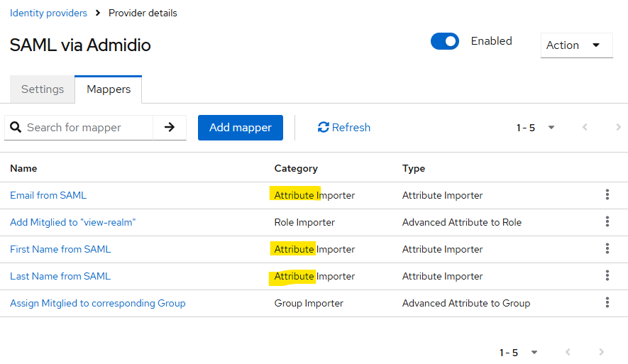Click the top next page arrow
This screenshot has width=628, height=364.
point(618,128)
